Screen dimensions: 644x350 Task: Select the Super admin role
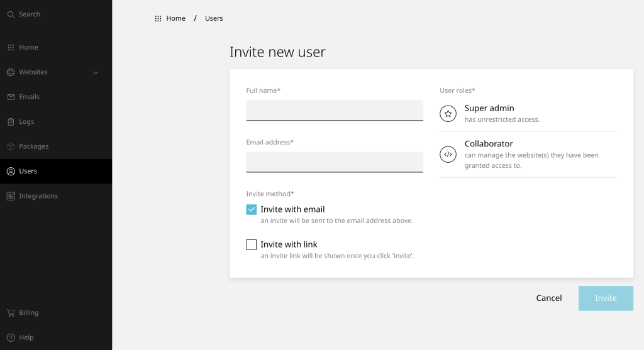tap(528, 114)
